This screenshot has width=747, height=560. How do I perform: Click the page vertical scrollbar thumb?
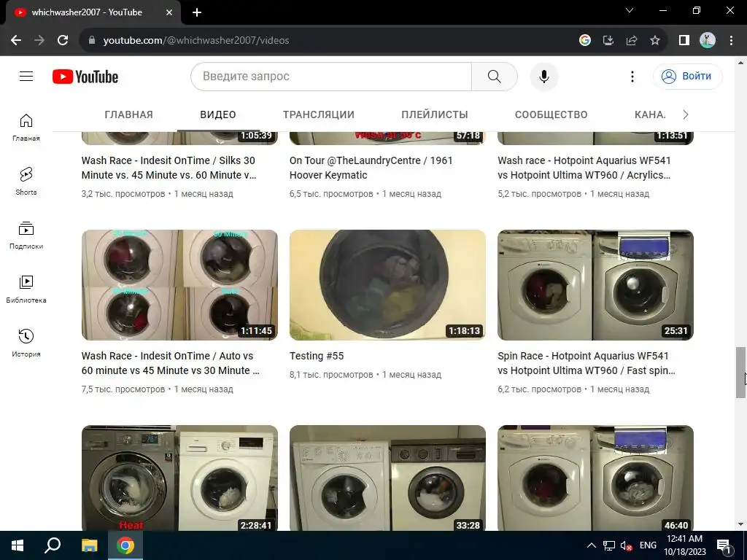(x=740, y=373)
